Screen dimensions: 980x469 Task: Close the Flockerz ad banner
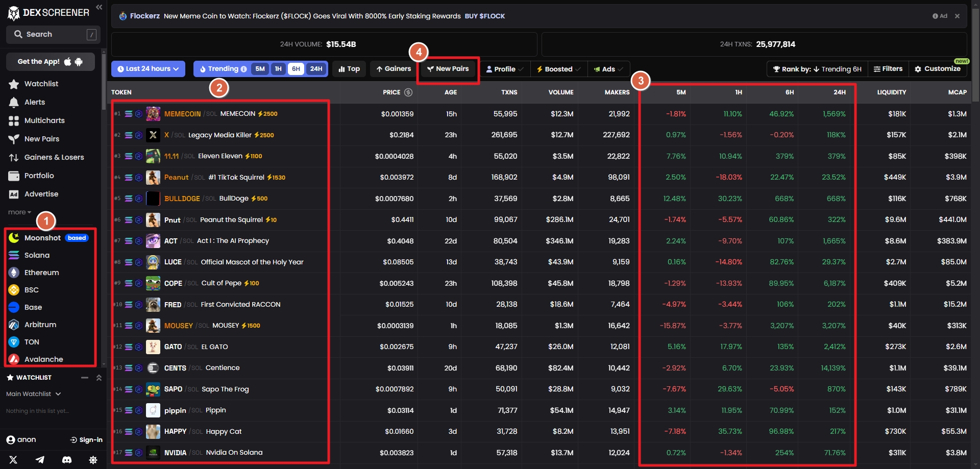957,16
